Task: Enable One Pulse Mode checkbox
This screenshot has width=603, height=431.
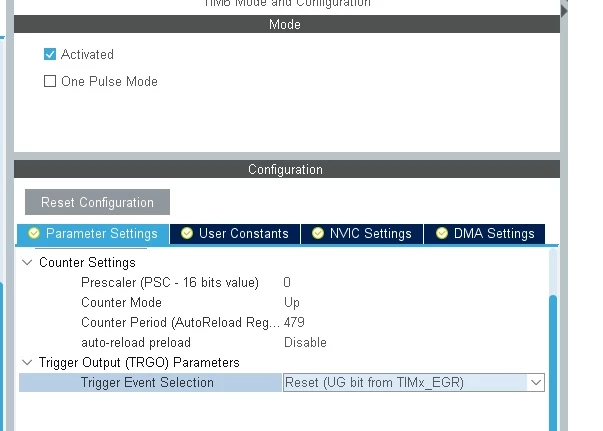Action: [x=50, y=81]
